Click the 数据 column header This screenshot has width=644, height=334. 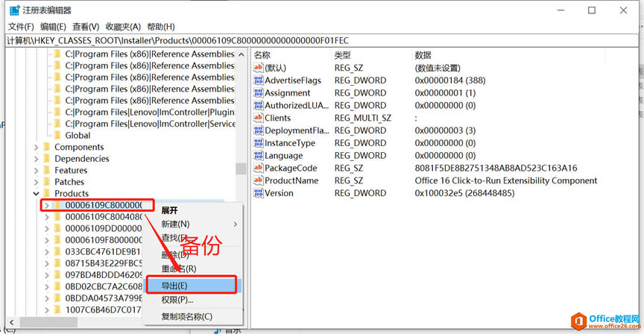point(423,55)
